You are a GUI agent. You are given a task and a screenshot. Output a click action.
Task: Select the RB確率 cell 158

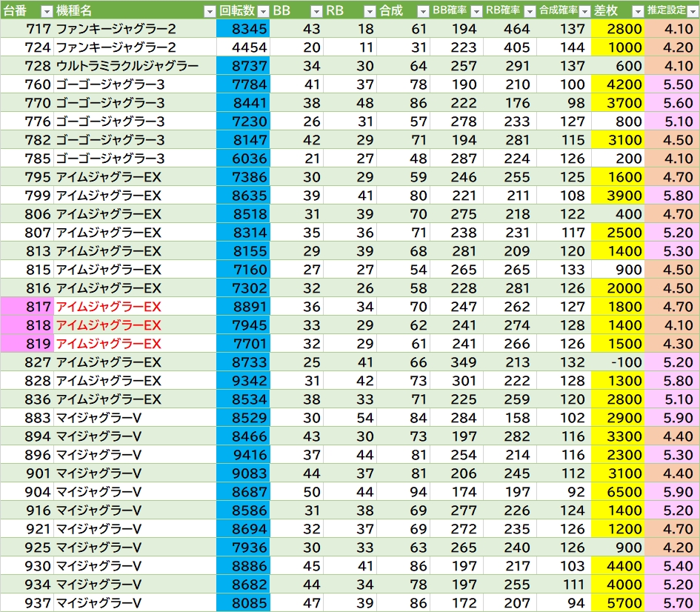click(510, 418)
